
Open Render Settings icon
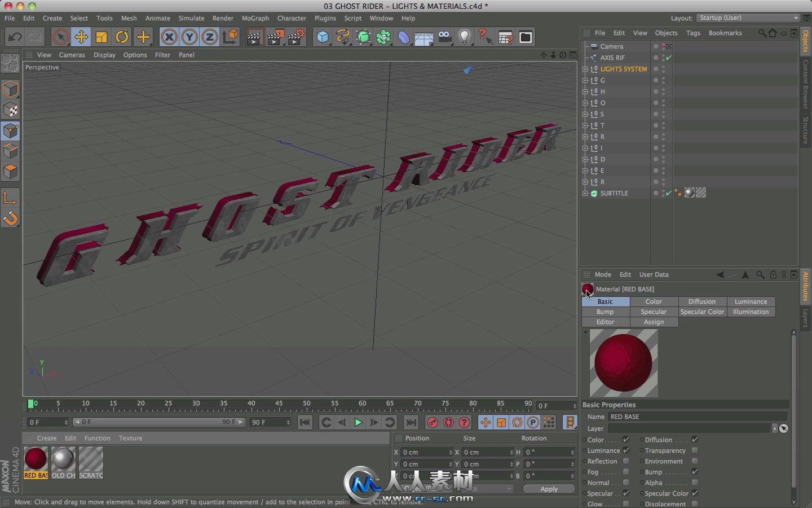(297, 37)
